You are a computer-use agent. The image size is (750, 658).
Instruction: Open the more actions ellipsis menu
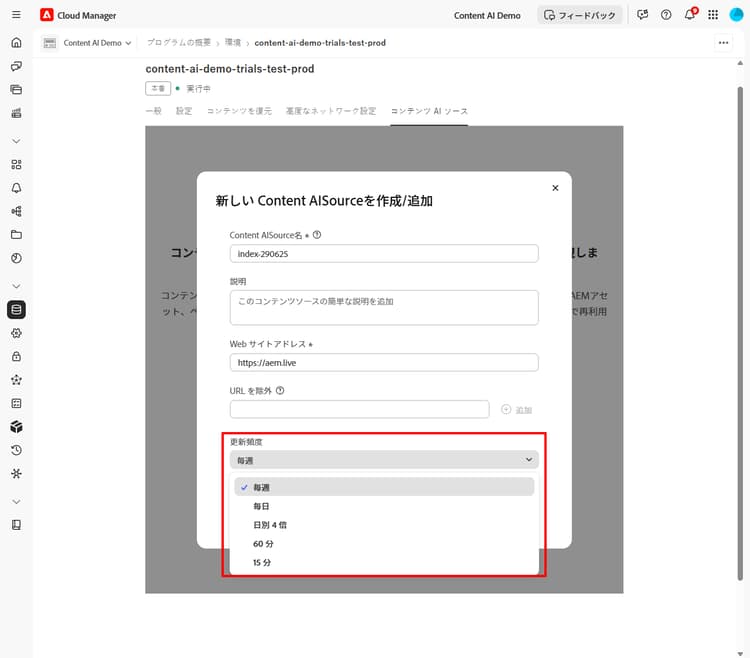point(723,43)
